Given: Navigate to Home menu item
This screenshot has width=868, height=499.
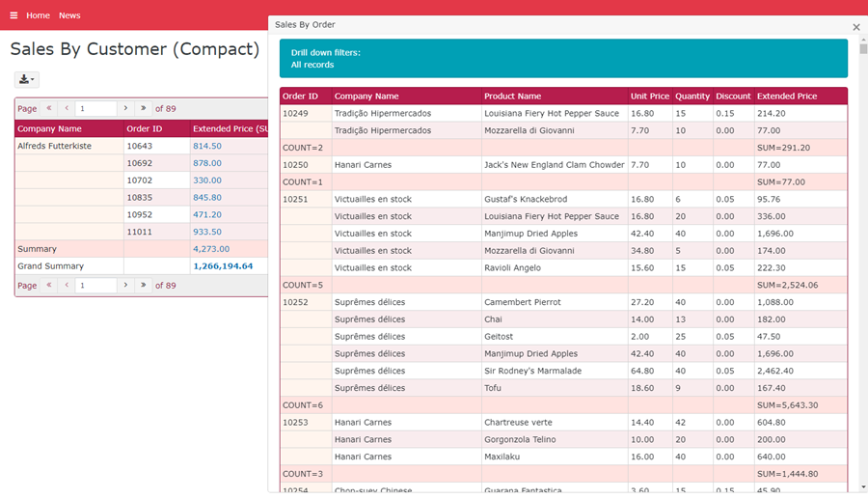Looking at the screenshot, I should [38, 15].
